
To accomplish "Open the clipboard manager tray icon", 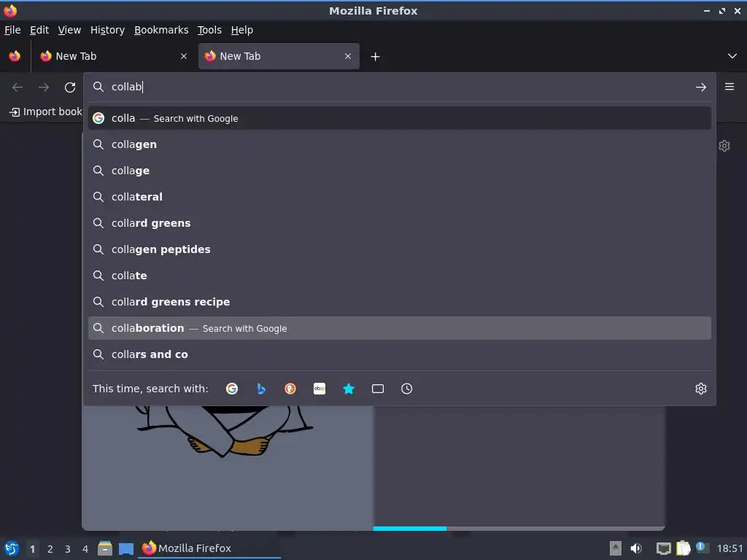I will (x=683, y=548).
